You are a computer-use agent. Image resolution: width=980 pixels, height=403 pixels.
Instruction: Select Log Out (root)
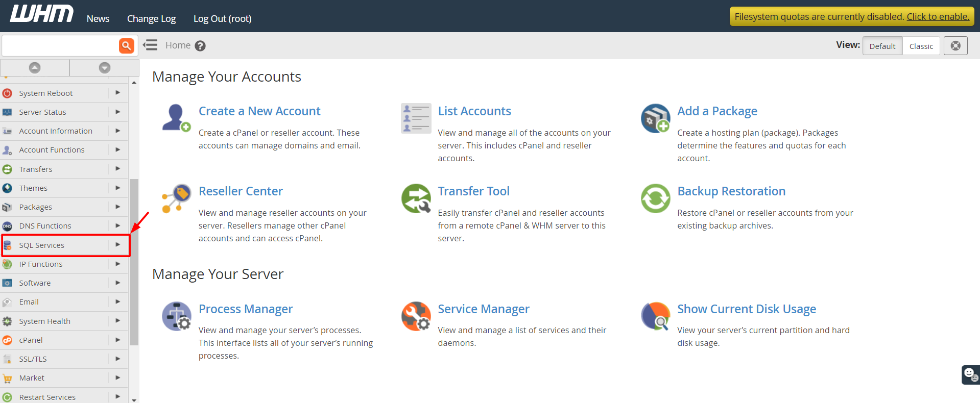(222, 18)
